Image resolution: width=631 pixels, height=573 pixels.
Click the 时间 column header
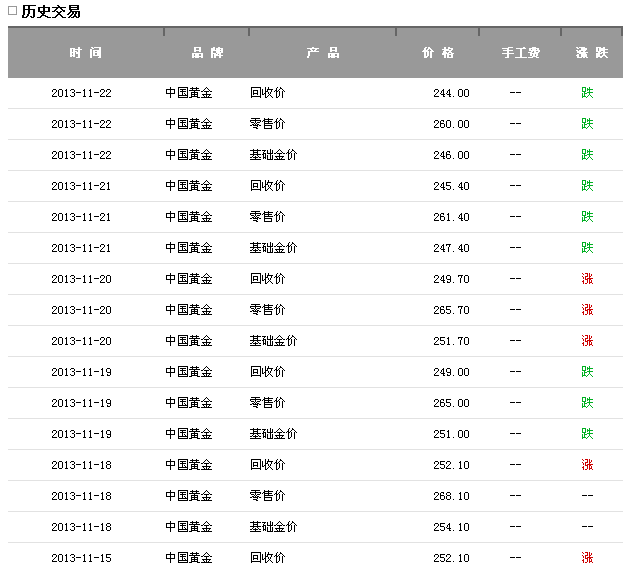coord(85,53)
